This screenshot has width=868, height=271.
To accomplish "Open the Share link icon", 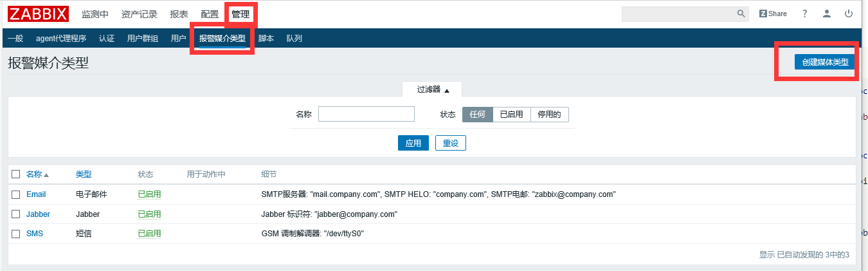I will tap(773, 14).
